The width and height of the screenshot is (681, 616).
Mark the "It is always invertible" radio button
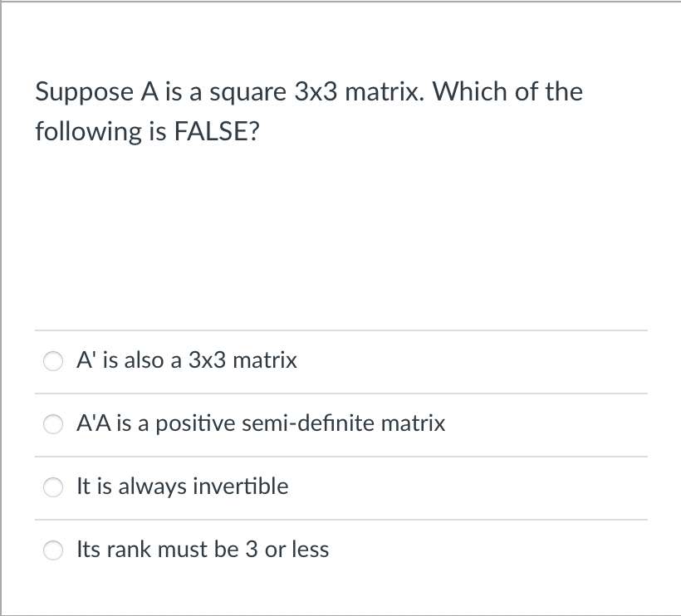coord(53,487)
